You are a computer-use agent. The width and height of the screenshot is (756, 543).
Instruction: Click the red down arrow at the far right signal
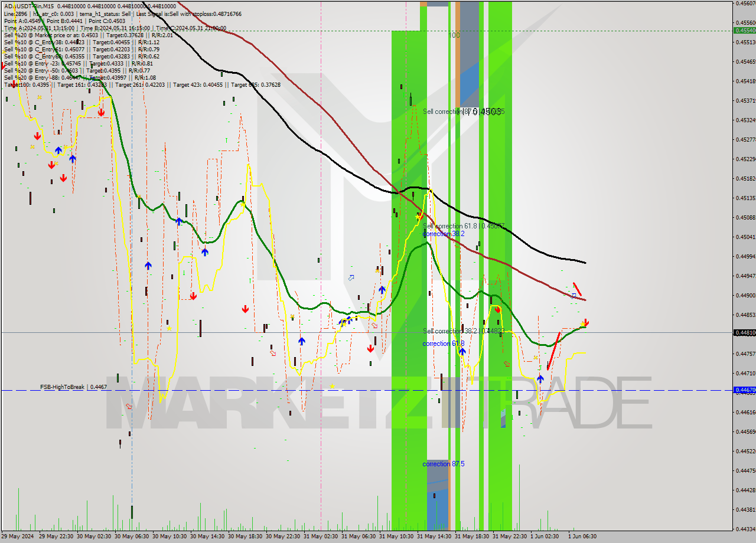coord(585,323)
